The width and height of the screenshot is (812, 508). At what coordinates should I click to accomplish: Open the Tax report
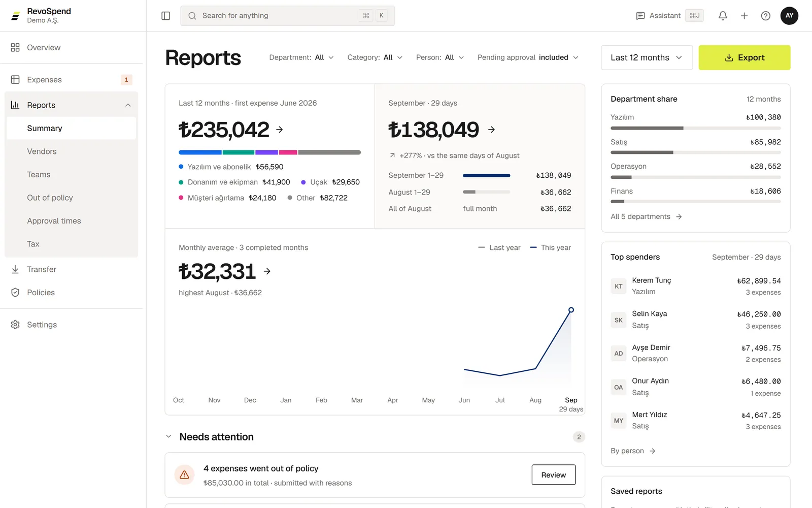click(x=71, y=244)
